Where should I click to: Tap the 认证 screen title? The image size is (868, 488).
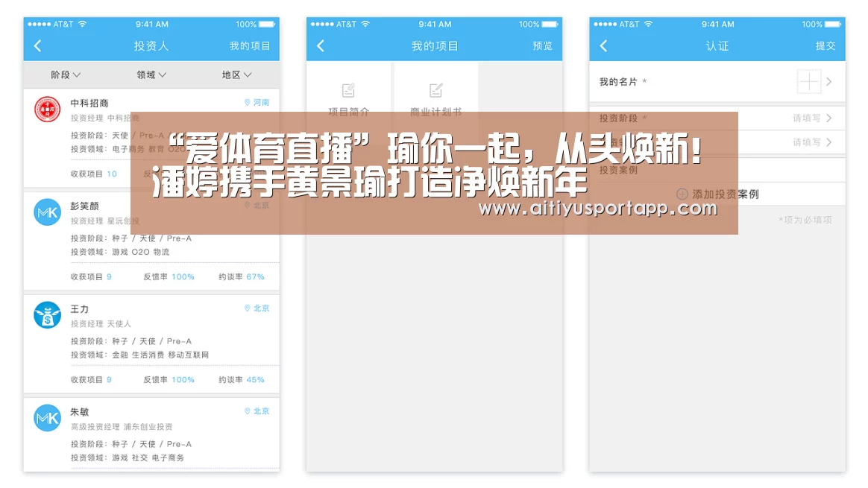[717, 46]
